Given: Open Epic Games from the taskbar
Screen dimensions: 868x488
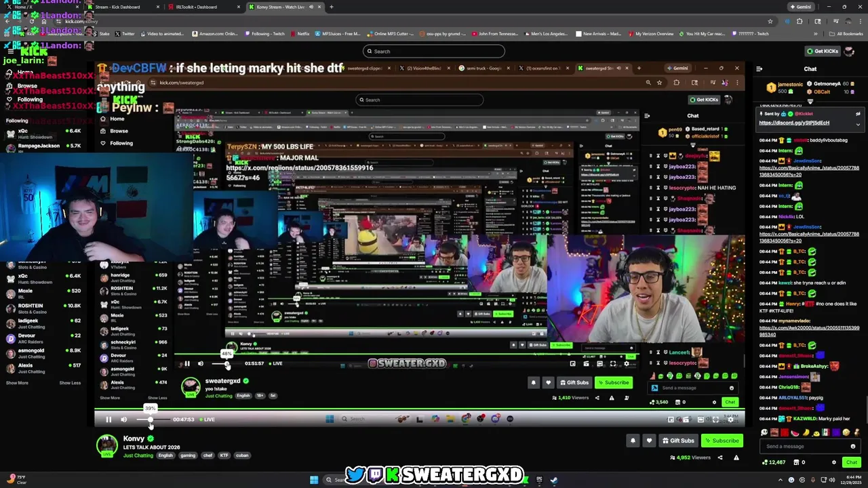Looking at the screenshot, I should pyautogui.click(x=539, y=481).
